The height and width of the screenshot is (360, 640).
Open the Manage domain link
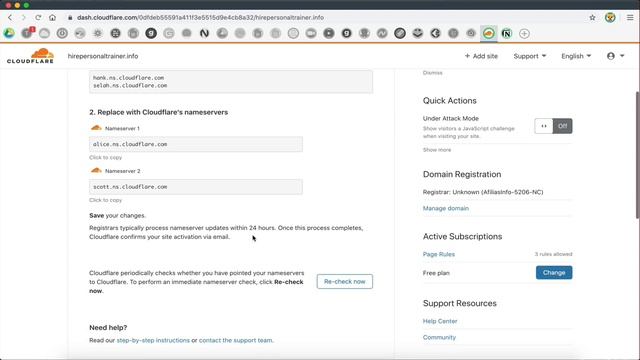(446, 208)
